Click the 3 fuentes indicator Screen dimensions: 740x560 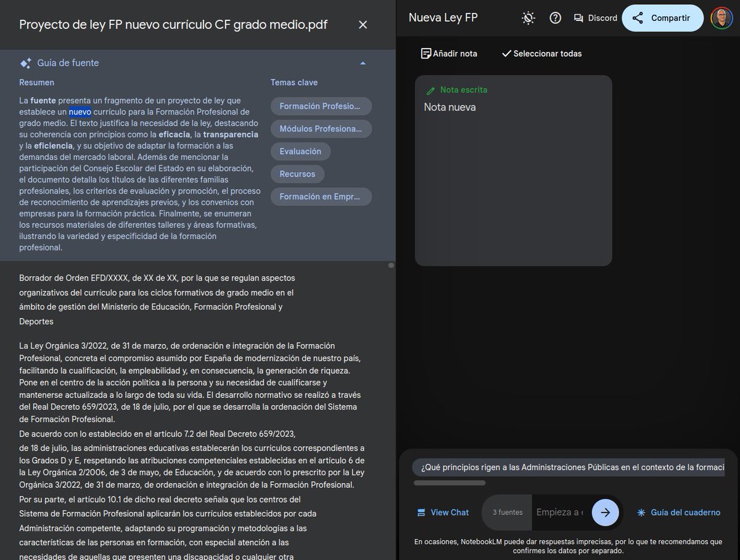click(508, 513)
